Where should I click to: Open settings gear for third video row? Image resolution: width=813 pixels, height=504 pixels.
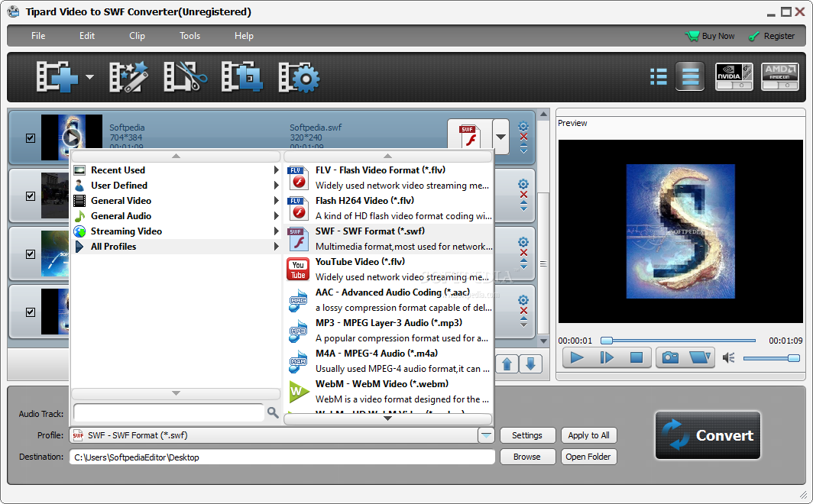point(523,242)
